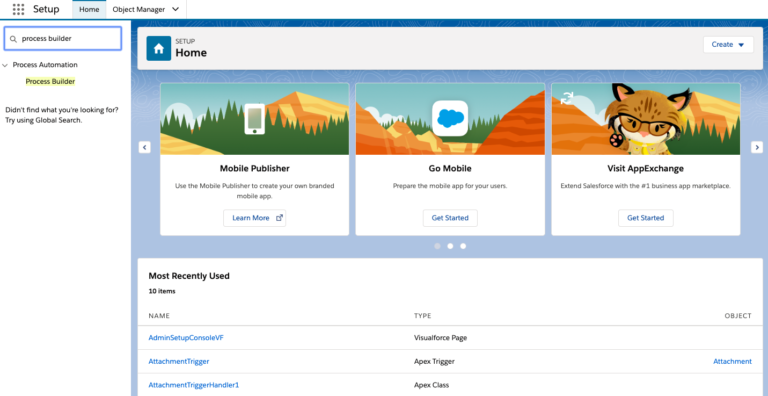Screen dimensions: 768x396
Task: Switch to the Home tab
Action: (x=89, y=9)
